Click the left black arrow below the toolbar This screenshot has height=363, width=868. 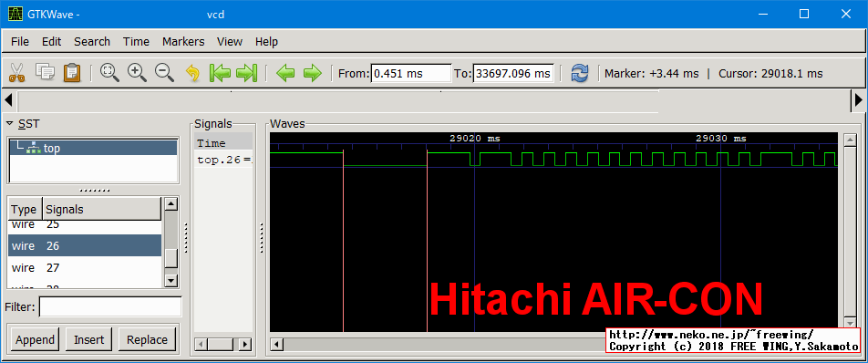(8, 100)
